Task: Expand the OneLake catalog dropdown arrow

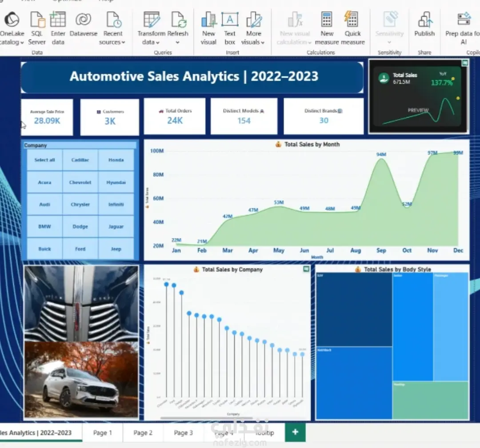Action: (x=22, y=43)
